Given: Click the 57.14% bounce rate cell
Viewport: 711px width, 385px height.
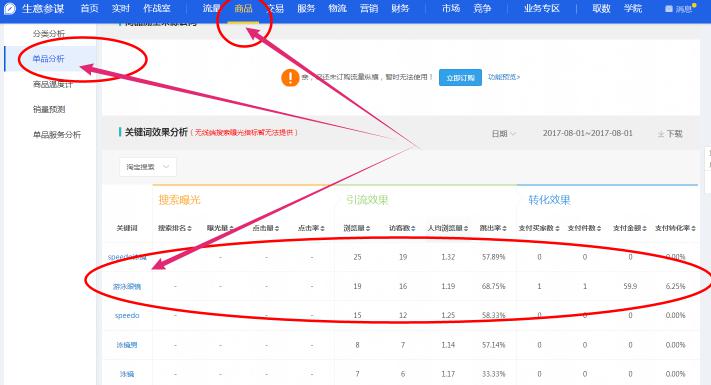Looking at the screenshot, I should [x=493, y=345].
